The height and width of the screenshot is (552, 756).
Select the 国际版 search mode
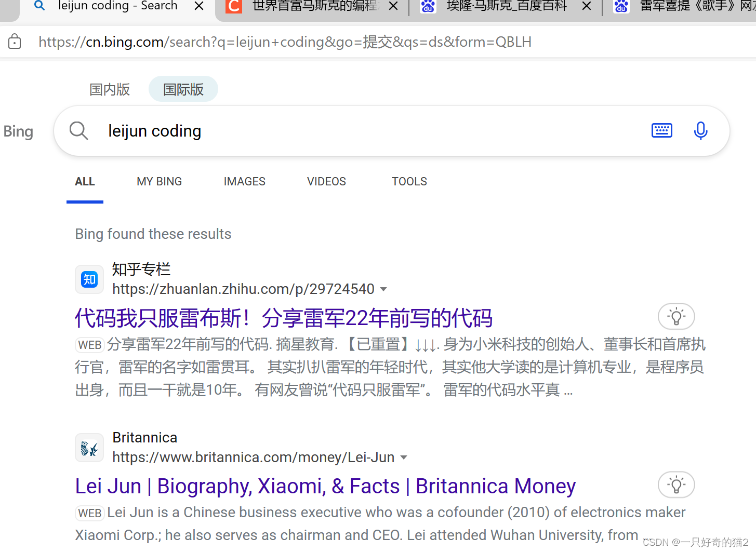(x=183, y=89)
